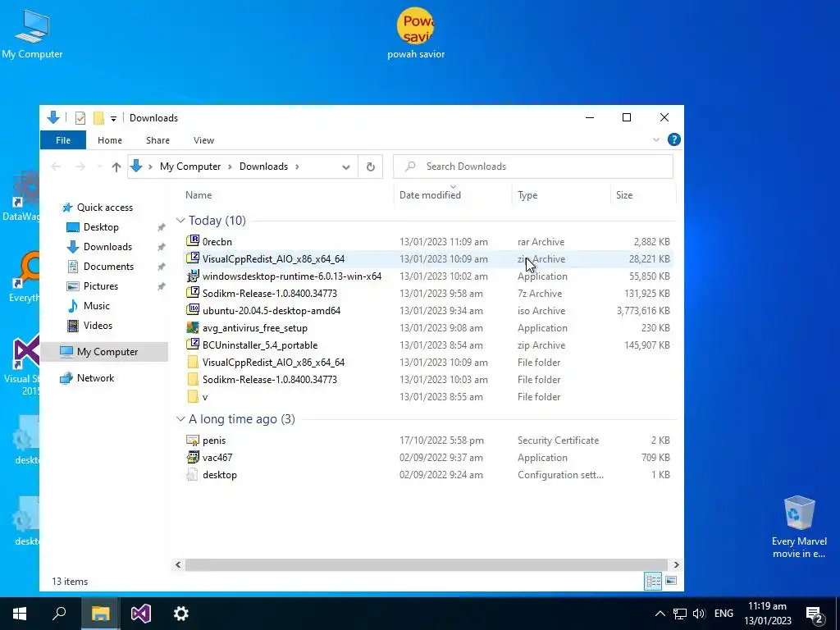The height and width of the screenshot is (630, 840).
Task: Switch input language via ENG indicator
Action: [x=724, y=614]
